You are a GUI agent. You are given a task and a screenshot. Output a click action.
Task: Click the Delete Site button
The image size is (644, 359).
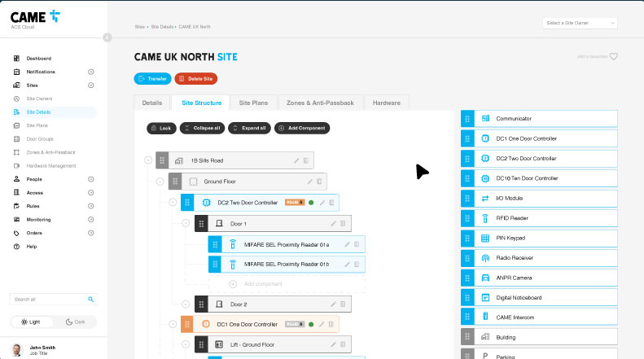click(x=195, y=79)
